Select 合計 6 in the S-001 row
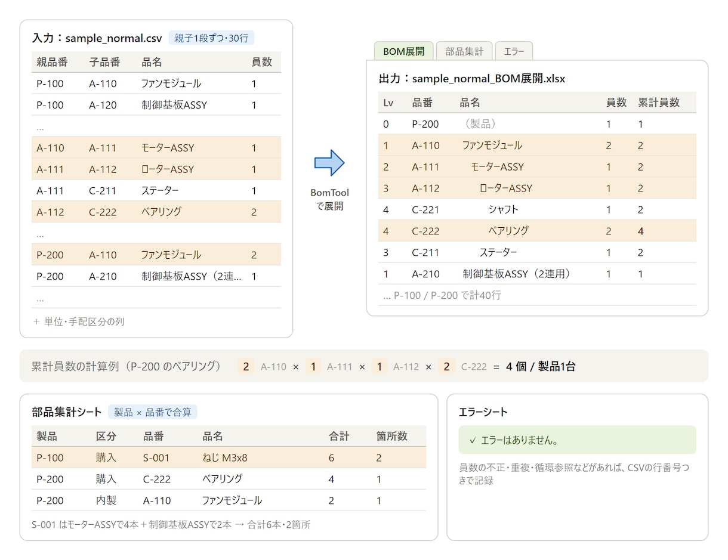 click(331, 457)
